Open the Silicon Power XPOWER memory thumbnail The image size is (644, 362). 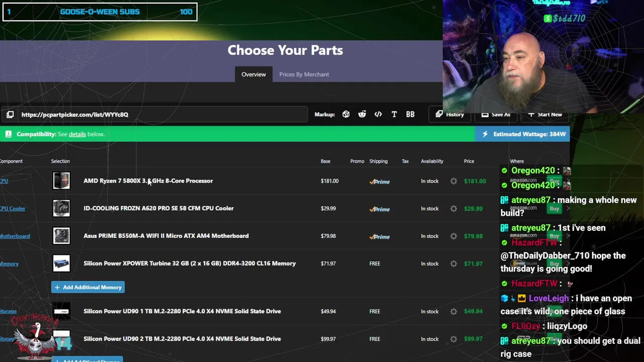[x=61, y=263]
